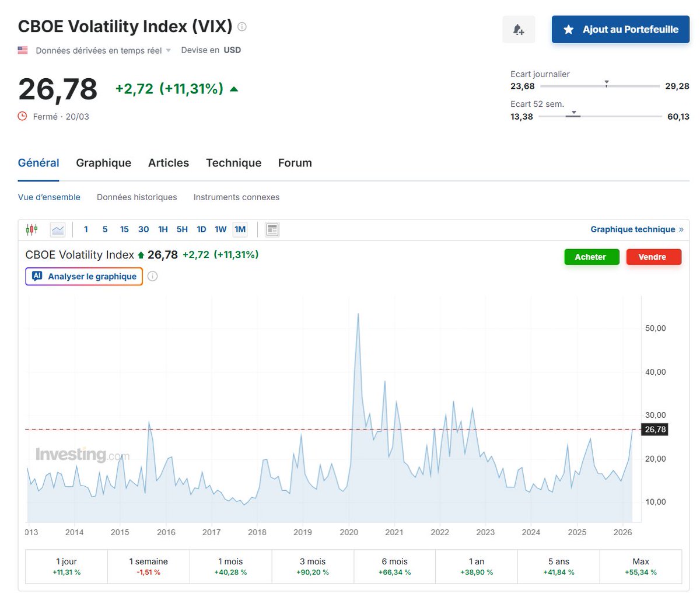Set chart interval to 1D
The image size is (700, 600).
(x=201, y=229)
